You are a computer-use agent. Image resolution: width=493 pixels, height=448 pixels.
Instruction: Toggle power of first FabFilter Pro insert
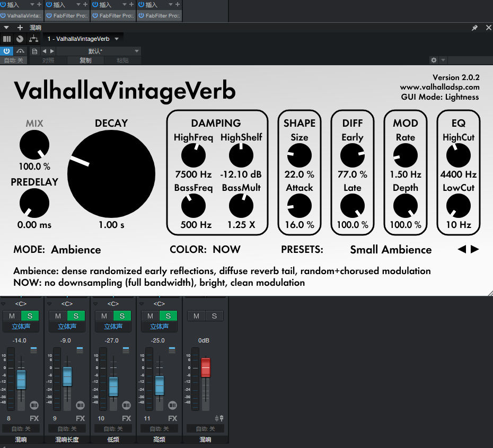click(49, 15)
